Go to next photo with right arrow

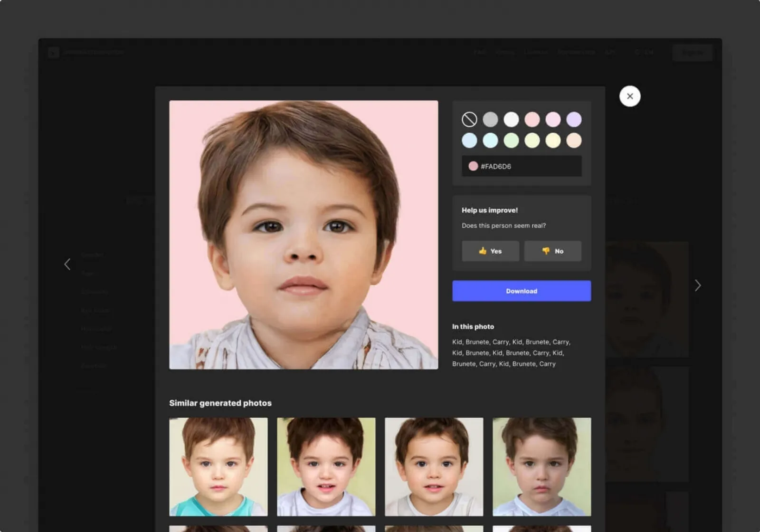coord(698,285)
